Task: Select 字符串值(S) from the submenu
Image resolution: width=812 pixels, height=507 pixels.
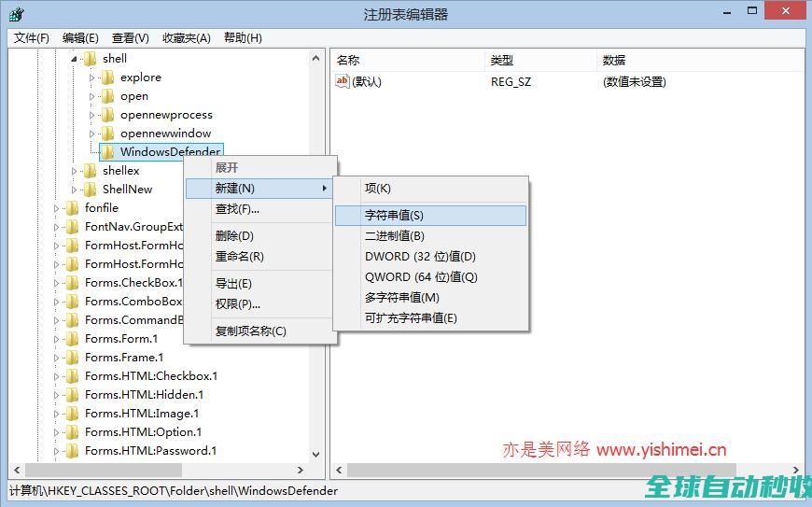Action: 394,216
